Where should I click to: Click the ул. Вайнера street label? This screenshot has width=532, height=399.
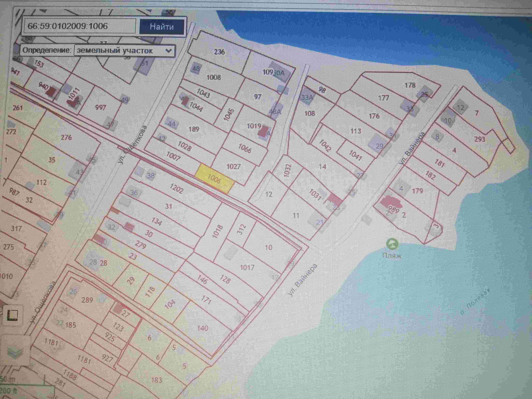pyautogui.click(x=302, y=280)
